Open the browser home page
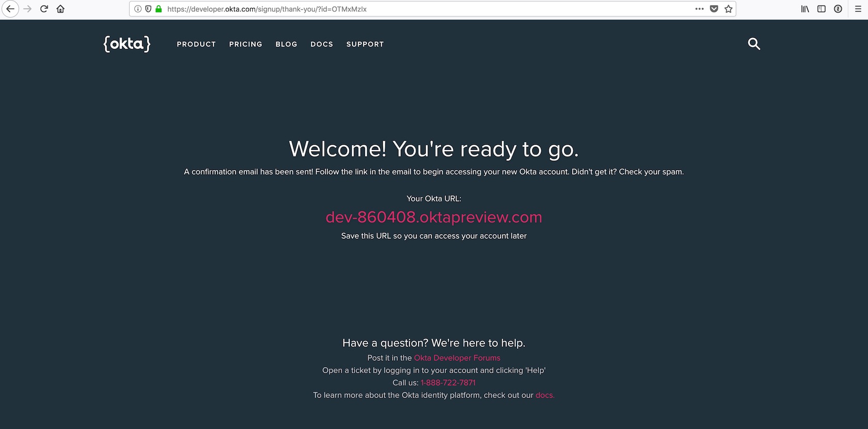This screenshot has width=868, height=429. [60, 9]
